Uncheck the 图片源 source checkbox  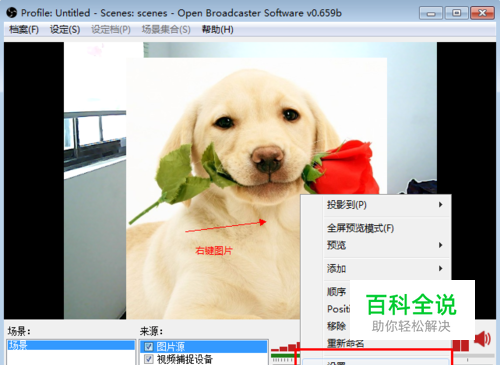149,347
